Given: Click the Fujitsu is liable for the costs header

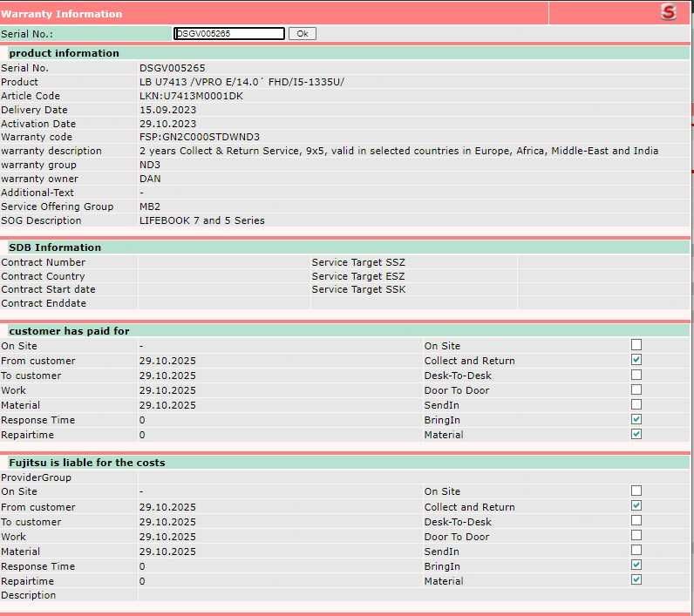Looking at the screenshot, I should point(87,463).
